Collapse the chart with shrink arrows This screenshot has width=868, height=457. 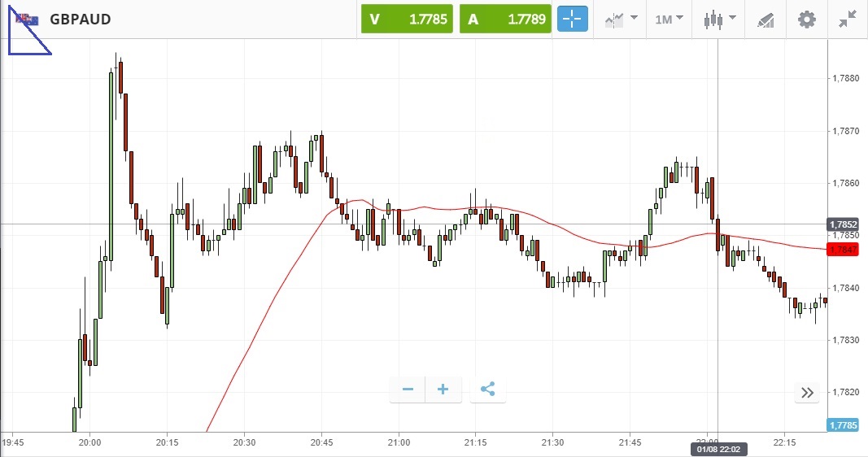pyautogui.click(x=846, y=19)
